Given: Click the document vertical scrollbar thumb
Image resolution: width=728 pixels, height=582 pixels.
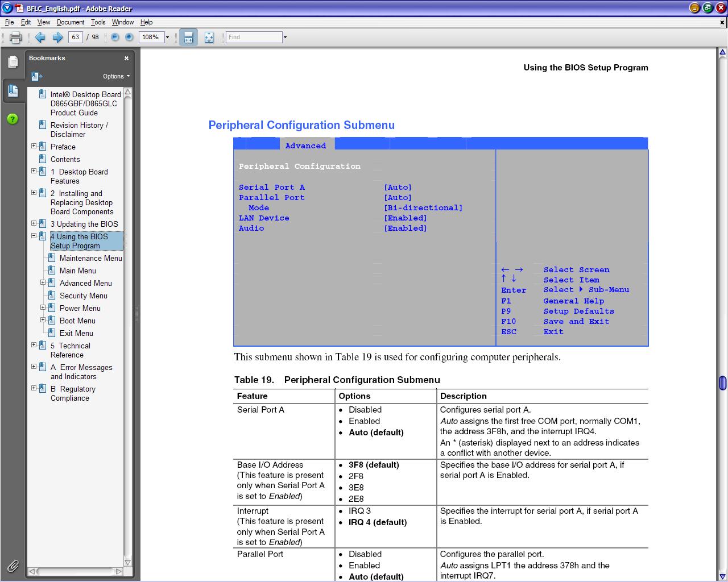Looking at the screenshot, I should [722, 383].
